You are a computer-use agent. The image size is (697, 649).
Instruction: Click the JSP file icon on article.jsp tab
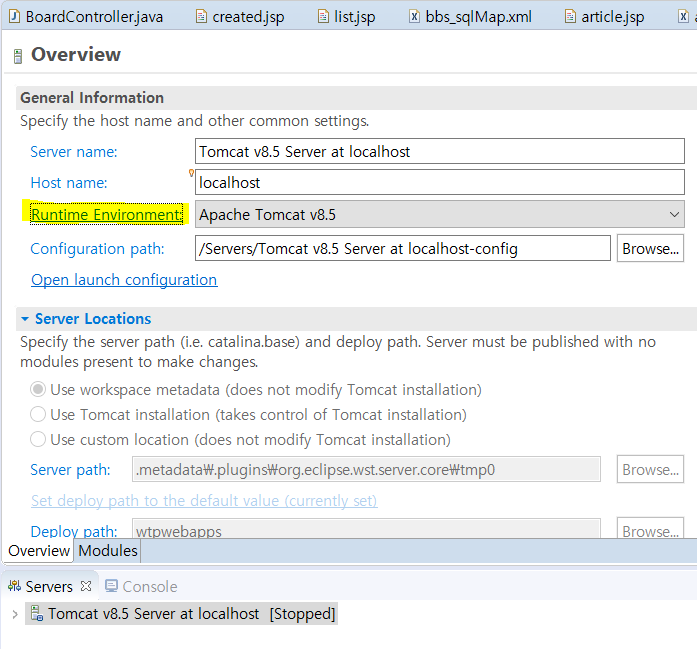click(x=569, y=17)
